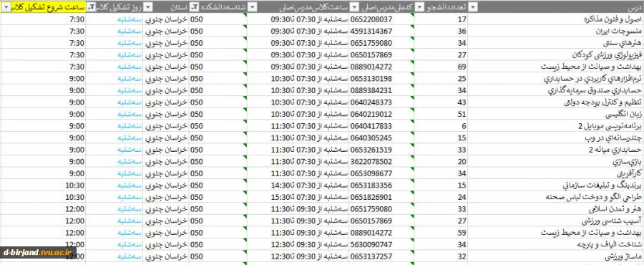Click instructor ID cell 5630090747

[381, 244]
